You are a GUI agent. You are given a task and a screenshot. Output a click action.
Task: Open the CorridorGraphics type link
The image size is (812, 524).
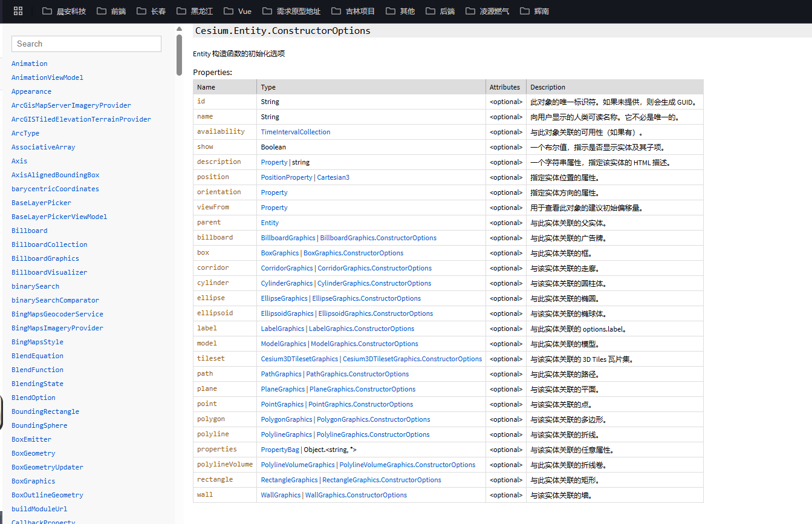[x=287, y=268]
